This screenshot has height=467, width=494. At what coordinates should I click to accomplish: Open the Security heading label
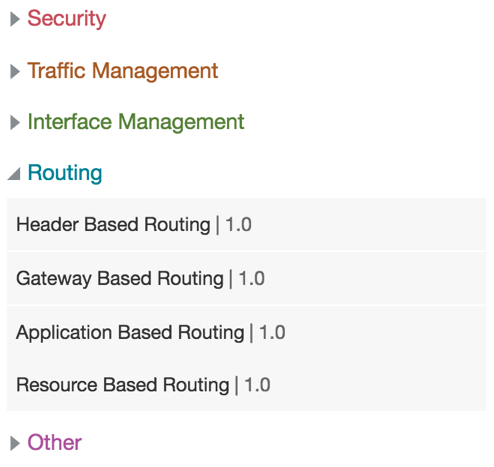coord(67,19)
